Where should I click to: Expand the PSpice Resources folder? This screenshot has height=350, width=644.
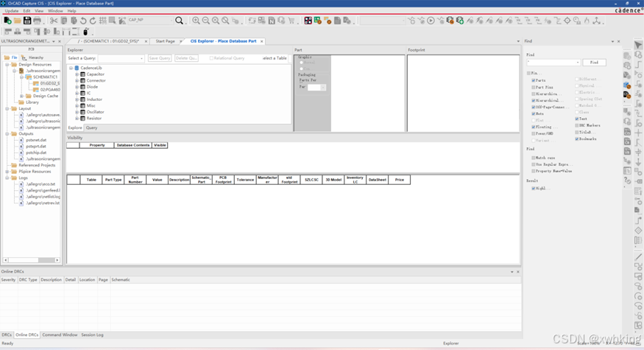[7, 172]
